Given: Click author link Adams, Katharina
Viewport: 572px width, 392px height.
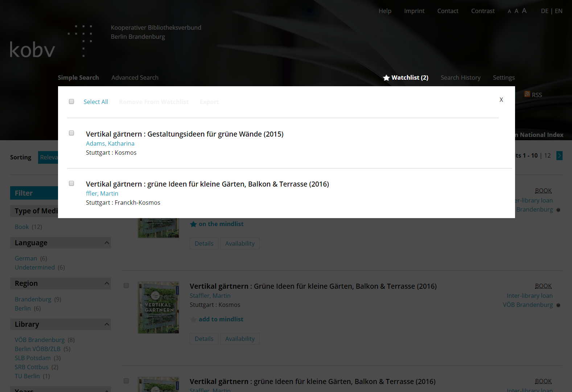Looking at the screenshot, I should 110,143.
